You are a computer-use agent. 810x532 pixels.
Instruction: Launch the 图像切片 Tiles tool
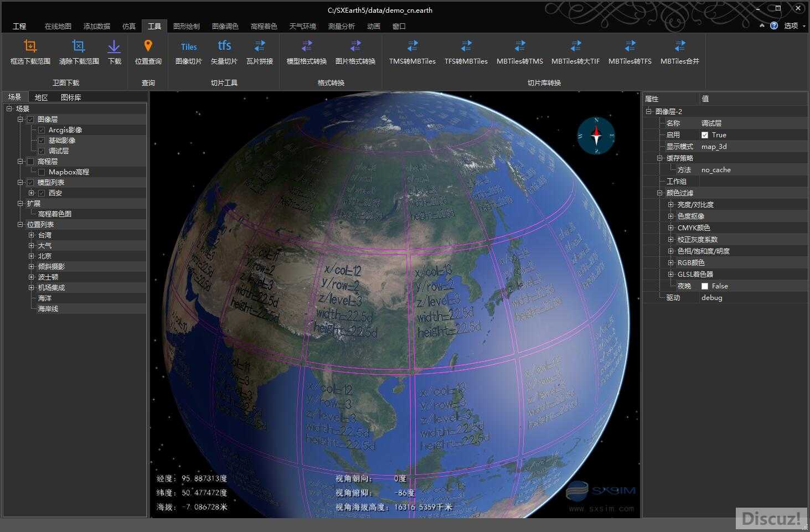coord(189,47)
